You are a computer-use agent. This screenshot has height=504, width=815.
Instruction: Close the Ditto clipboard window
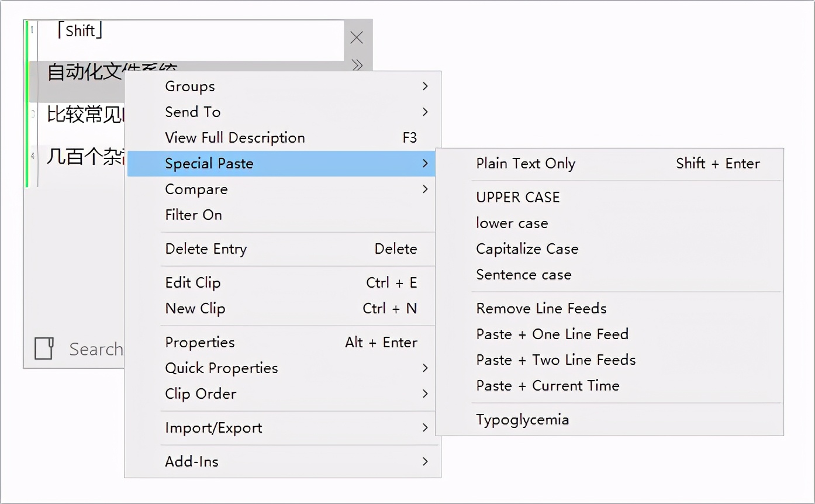tap(357, 38)
